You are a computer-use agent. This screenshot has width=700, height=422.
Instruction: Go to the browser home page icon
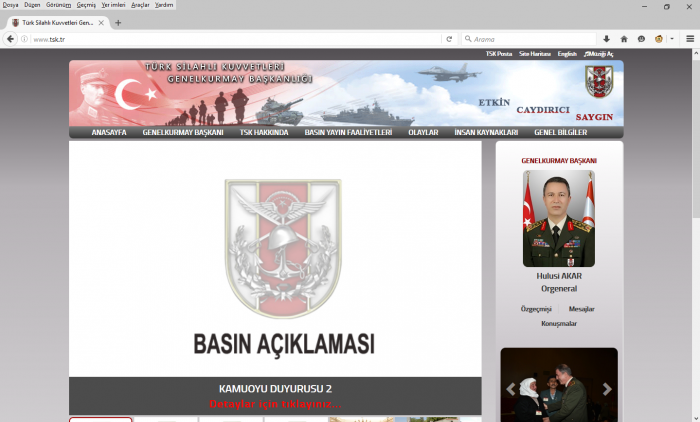[624, 39]
